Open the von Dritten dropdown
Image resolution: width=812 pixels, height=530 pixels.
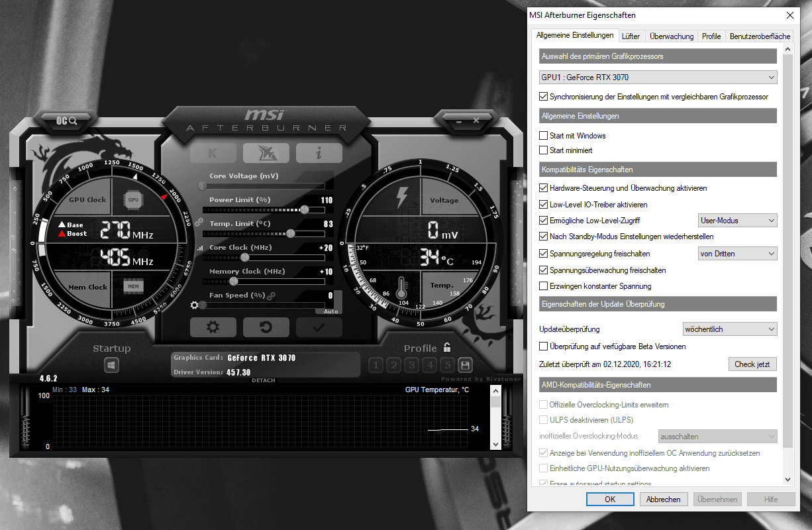738,254
